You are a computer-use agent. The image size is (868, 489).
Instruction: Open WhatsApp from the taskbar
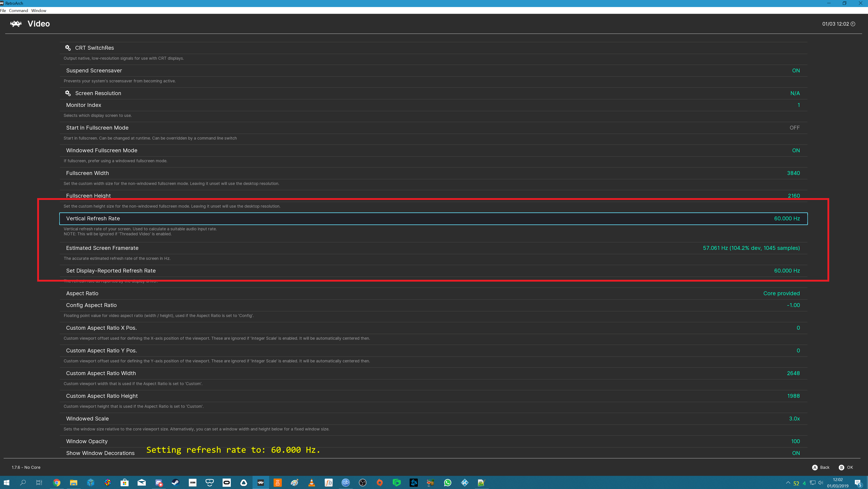447,483
